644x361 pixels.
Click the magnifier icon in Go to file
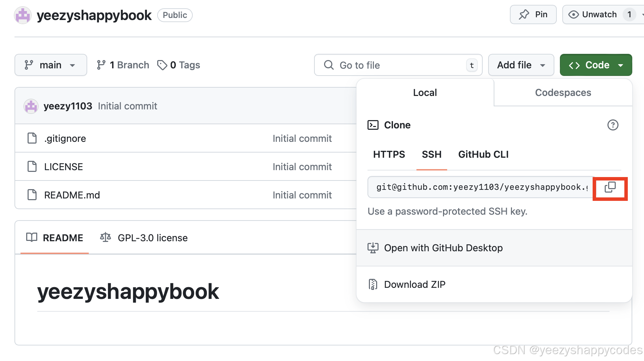click(x=329, y=65)
